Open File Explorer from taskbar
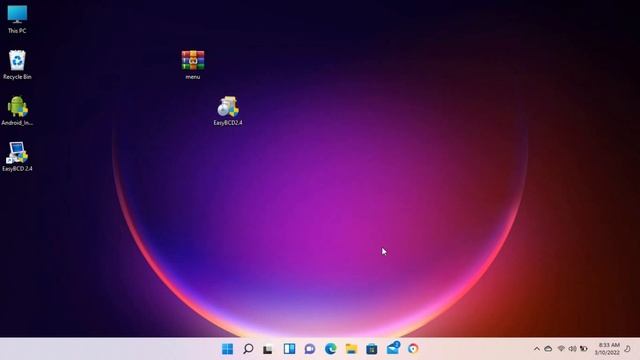640x360 pixels. click(x=351, y=349)
